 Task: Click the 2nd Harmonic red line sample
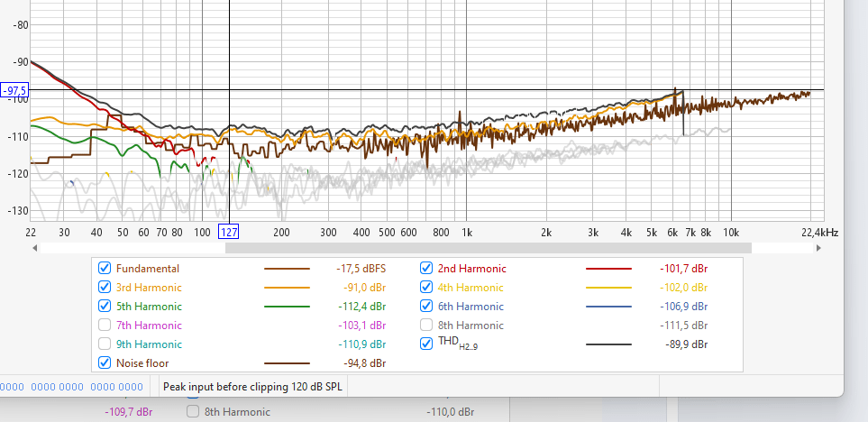coord(608,269)
